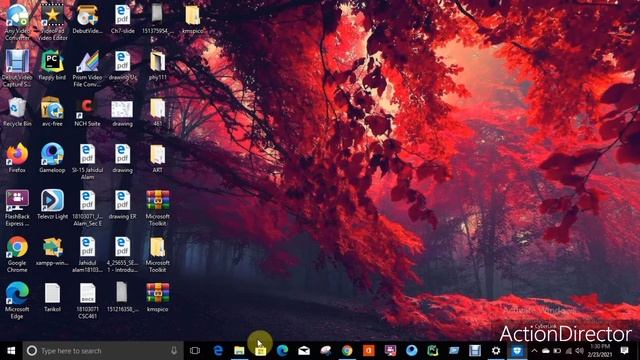Image resolution: width=640 pixels, height=360 pixels.
Task: Select the 18103071 CSC461 docx file
Action: (x=87, y=300)
